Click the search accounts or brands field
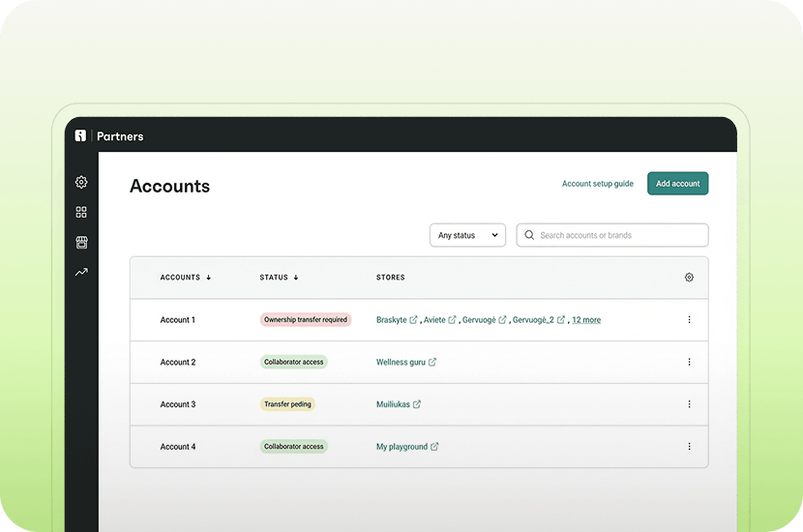Image resolution: width=803 pixels, height=532 pixels. coord(619,235)
